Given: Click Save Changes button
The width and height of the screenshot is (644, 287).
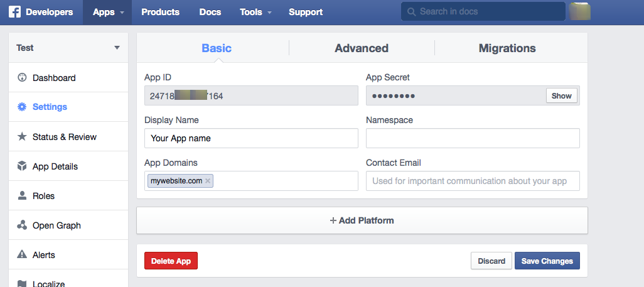Looking at the screenshot, I should (x=547, y=261).
